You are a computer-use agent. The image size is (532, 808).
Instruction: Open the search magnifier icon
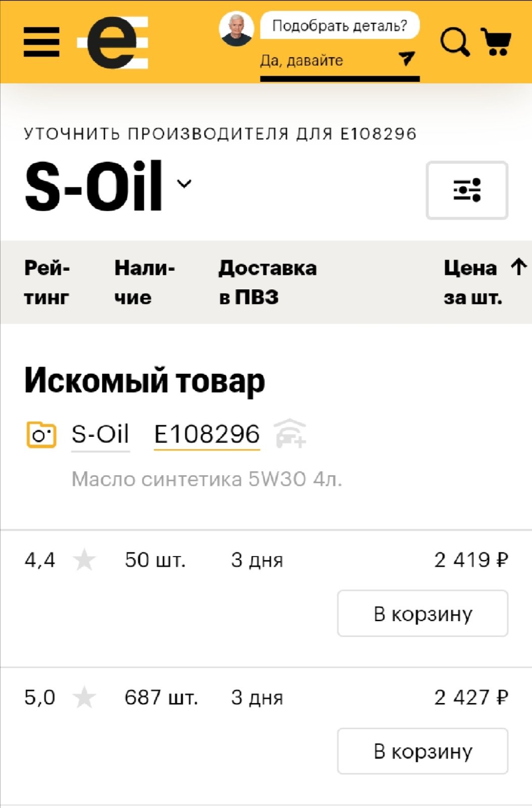455,42
